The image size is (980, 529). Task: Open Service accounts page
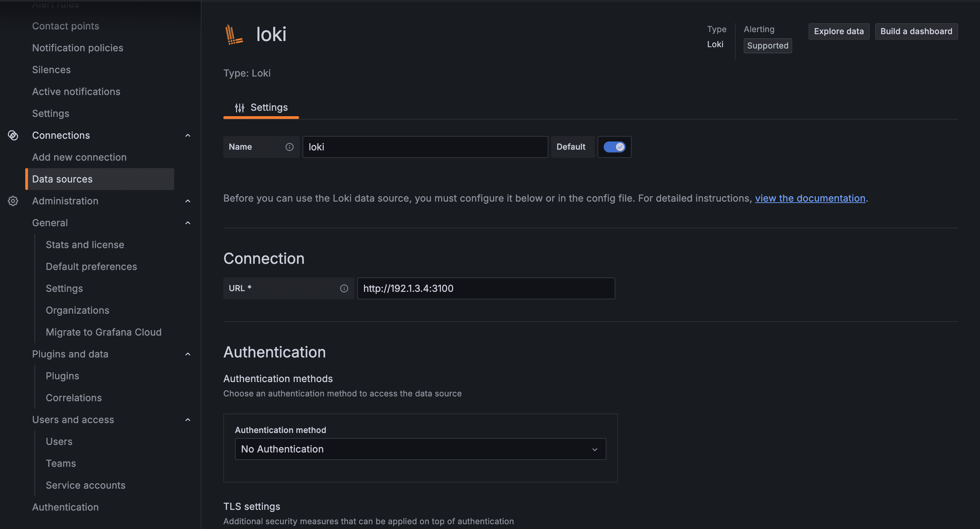coord(86,485)
